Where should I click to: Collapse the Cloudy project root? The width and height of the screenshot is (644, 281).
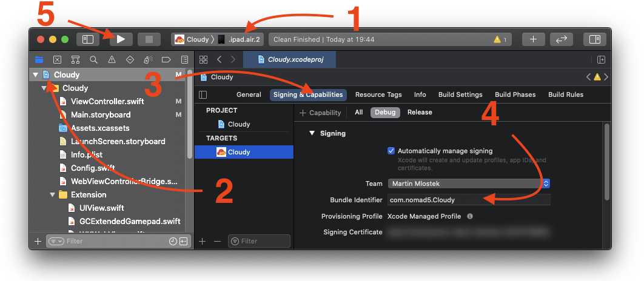coord(36,74)
